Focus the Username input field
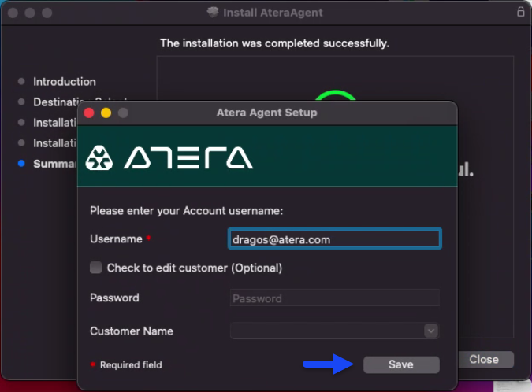Viewport: 532px width, 392px height. click(x=334, y=239)
